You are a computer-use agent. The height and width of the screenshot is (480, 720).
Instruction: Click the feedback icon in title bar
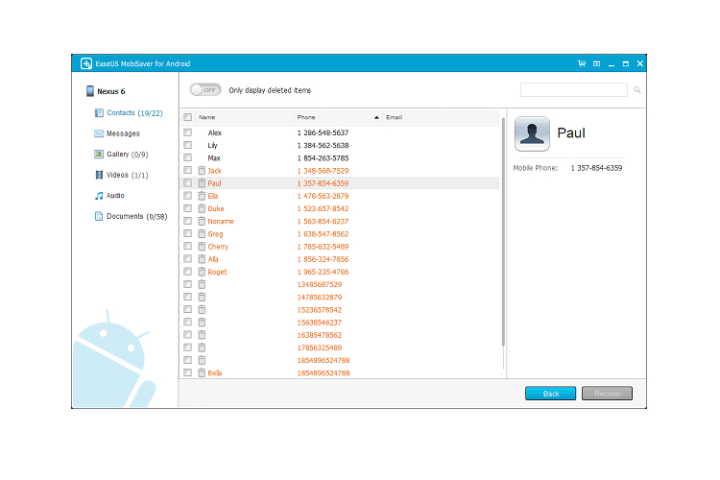pos(596,64)
